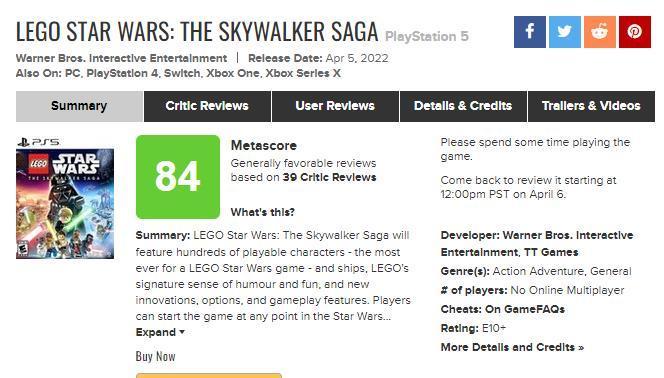Image resolution: width=664 pixels, height=378 pixels.
Task: Click the What's this? link
Action: point(263,212)
